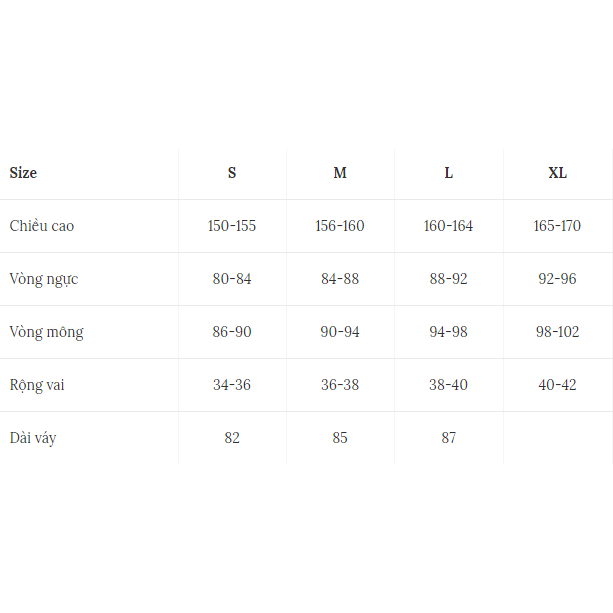Screen dimensions: 613x613
Task: Click the 156-160 height cell
Action: click(x=340, y=226)
